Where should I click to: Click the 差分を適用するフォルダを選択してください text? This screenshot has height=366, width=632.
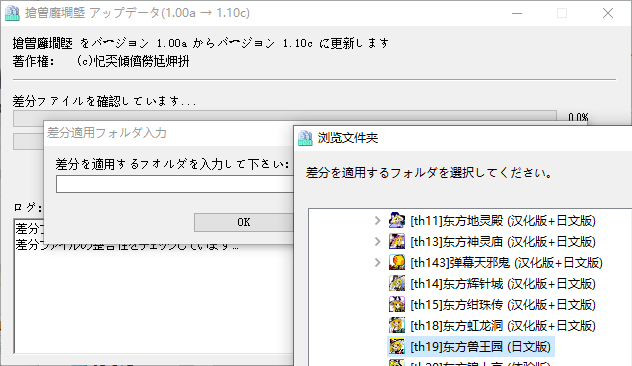pyautogui.click(x=429, y=173)
